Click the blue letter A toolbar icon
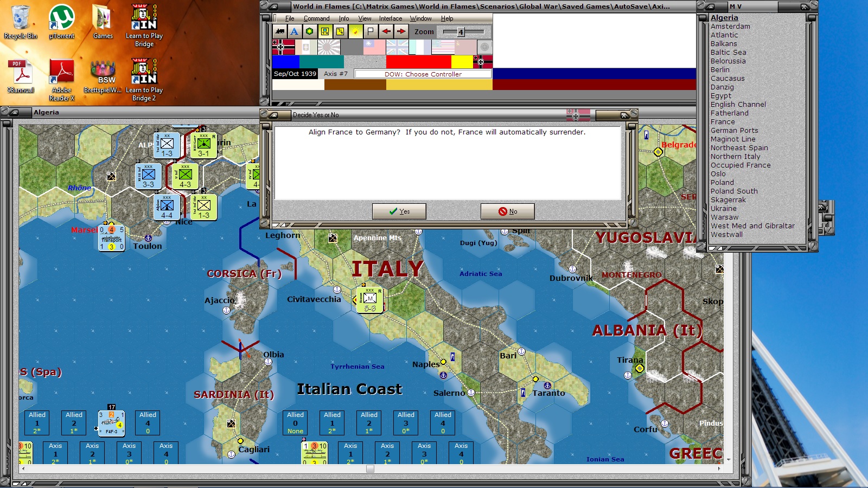Screen dimensions: 868x488 [294, 31]
